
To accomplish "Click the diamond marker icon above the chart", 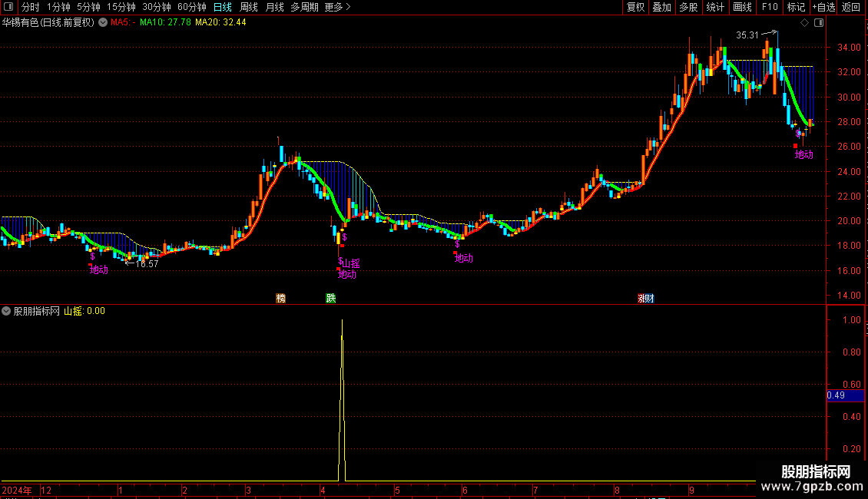I will point(804,23).
